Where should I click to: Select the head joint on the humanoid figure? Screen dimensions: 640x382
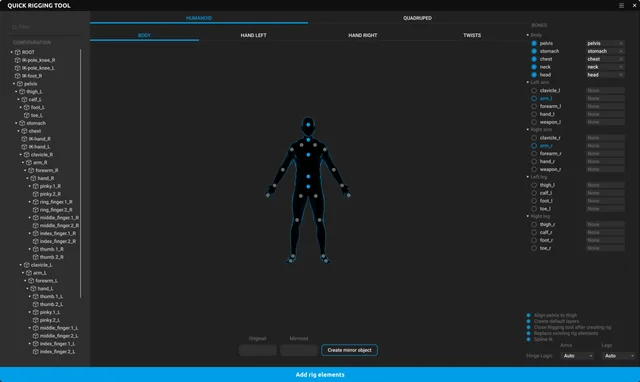(308, 124)
